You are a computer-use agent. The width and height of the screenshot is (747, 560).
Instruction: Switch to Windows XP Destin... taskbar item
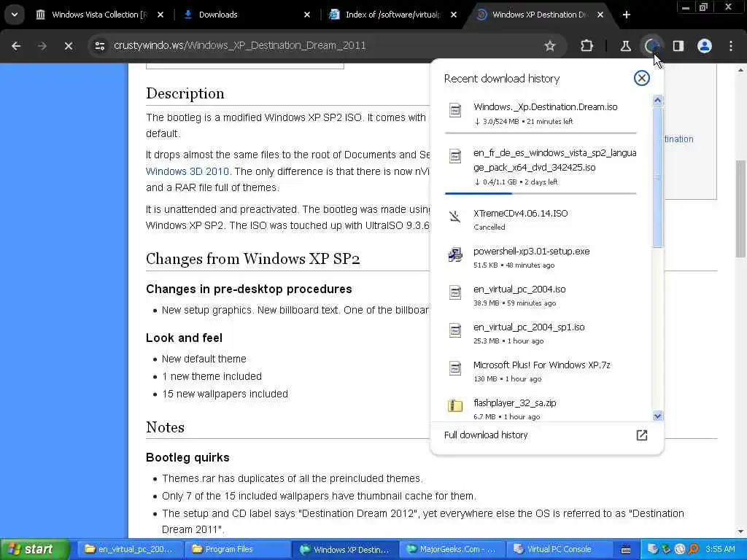[x=344, y=550]
